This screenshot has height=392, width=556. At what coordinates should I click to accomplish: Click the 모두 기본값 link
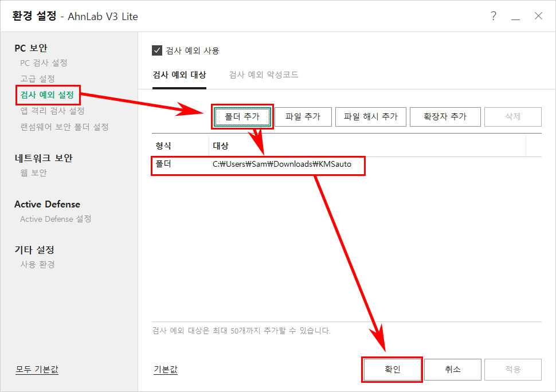(36, 370)
